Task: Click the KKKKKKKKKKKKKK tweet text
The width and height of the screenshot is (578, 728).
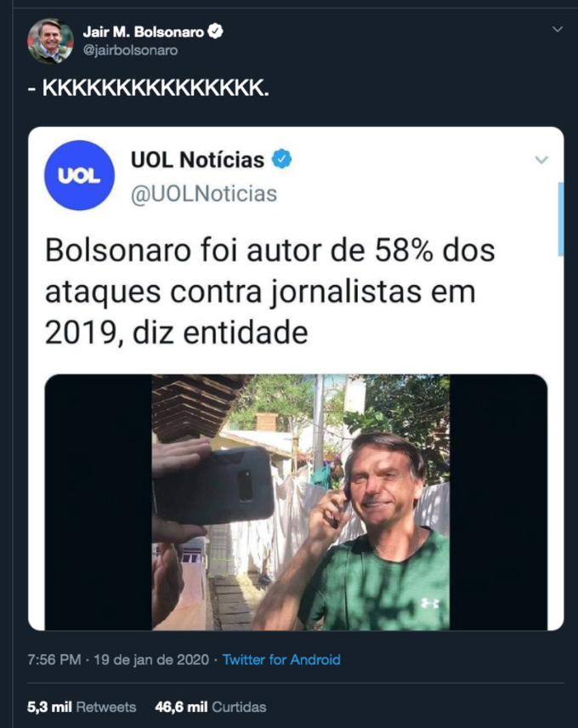Action: [x=149, y=88]
